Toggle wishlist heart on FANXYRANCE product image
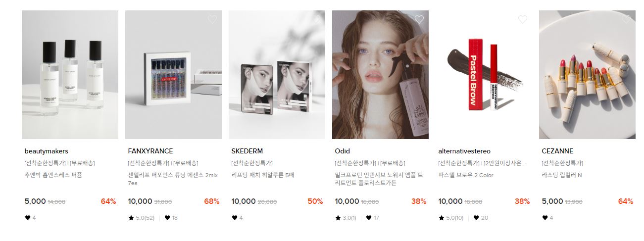 (x=212, y=19)
